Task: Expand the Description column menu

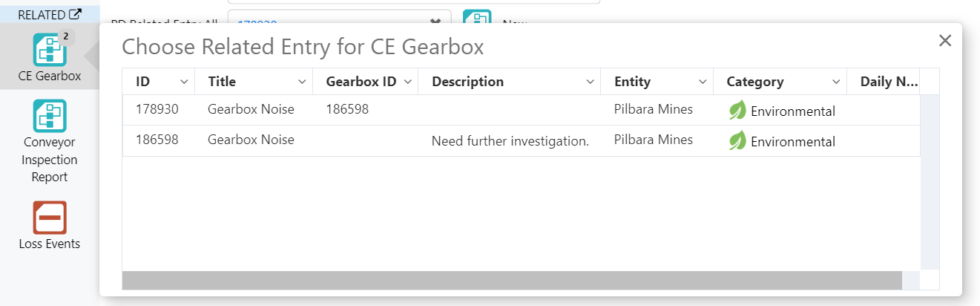Action: (x=590, y=82)
